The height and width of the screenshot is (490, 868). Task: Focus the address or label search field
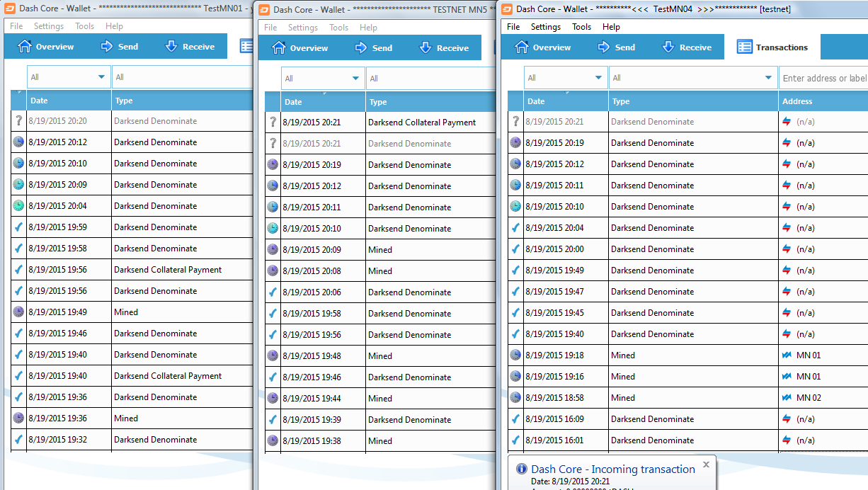(x=823, y=78)
